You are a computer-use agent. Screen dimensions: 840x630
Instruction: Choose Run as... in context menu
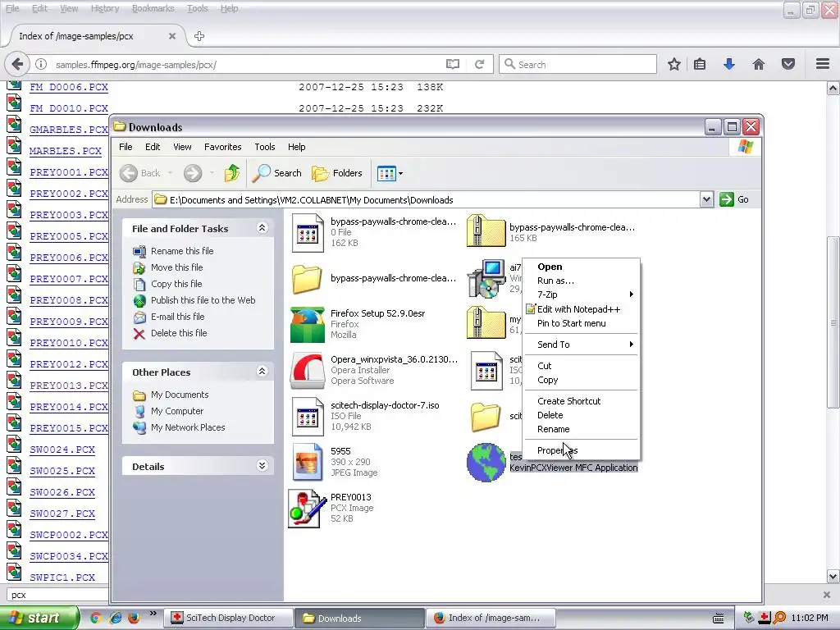[582, 281]
